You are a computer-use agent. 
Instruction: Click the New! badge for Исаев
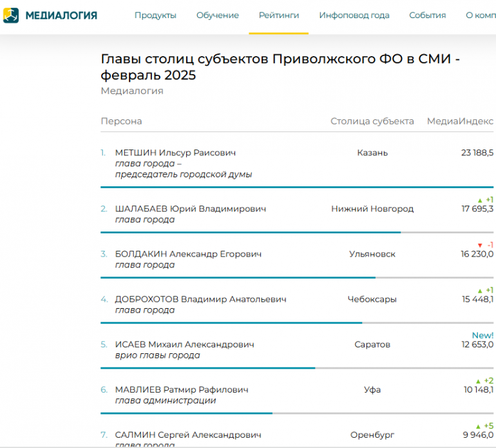click(x=482, y=335)
